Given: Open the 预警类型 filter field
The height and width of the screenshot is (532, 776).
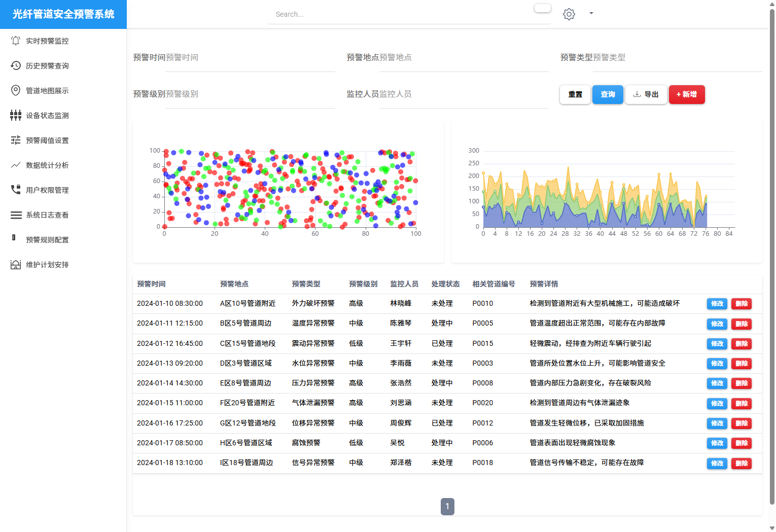Looking at the screenshot, I should click(x=660, y=58).
